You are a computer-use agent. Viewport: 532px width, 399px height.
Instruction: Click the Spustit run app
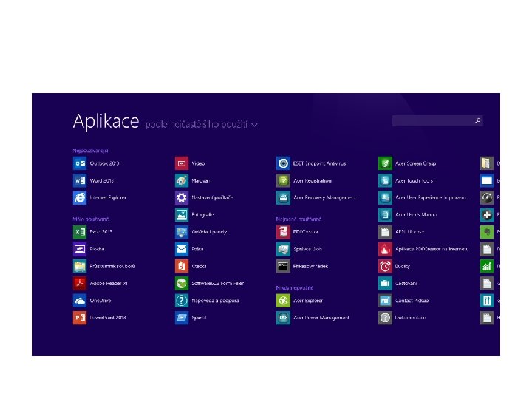coord(191,318)
